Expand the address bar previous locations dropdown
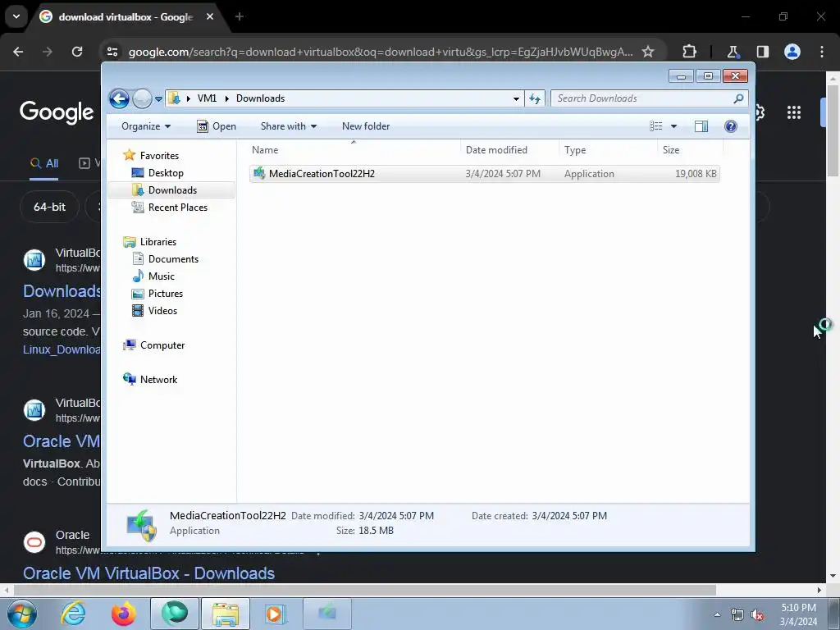Viewport: 840px width, 630px height. point(516,98)
